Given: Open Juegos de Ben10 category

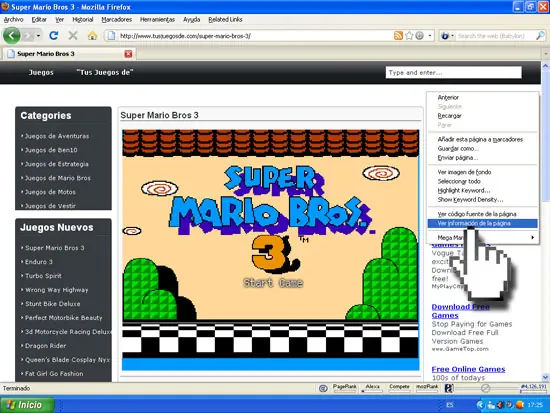Looking at the screenshot, I should pos(51,150).
